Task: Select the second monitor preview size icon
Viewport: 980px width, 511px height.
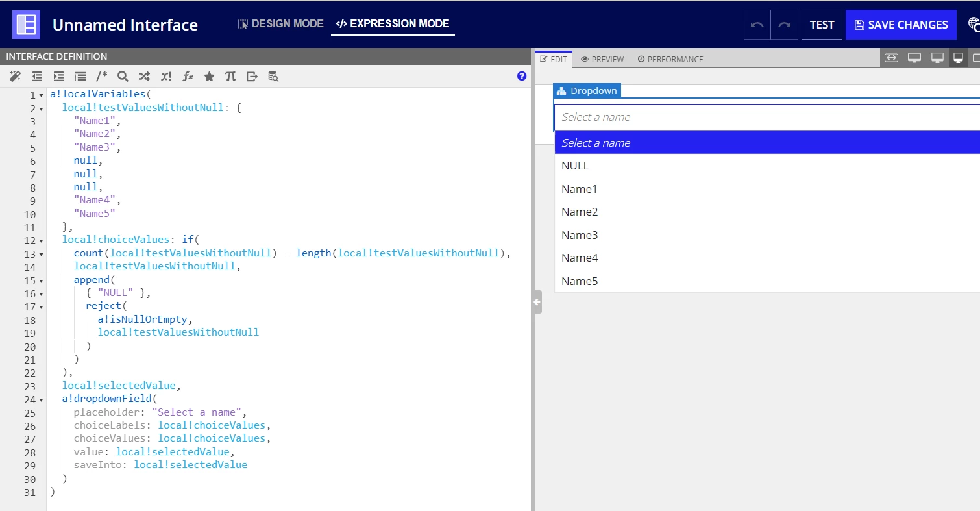Action: coord(937,58)
